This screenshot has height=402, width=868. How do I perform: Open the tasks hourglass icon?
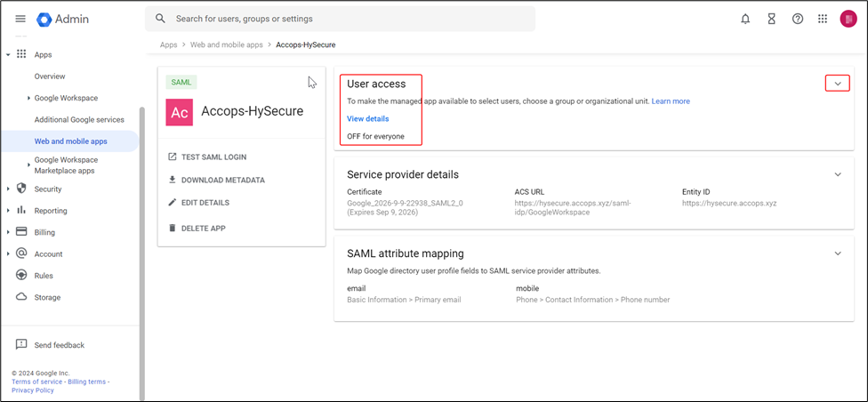[772, 19]
